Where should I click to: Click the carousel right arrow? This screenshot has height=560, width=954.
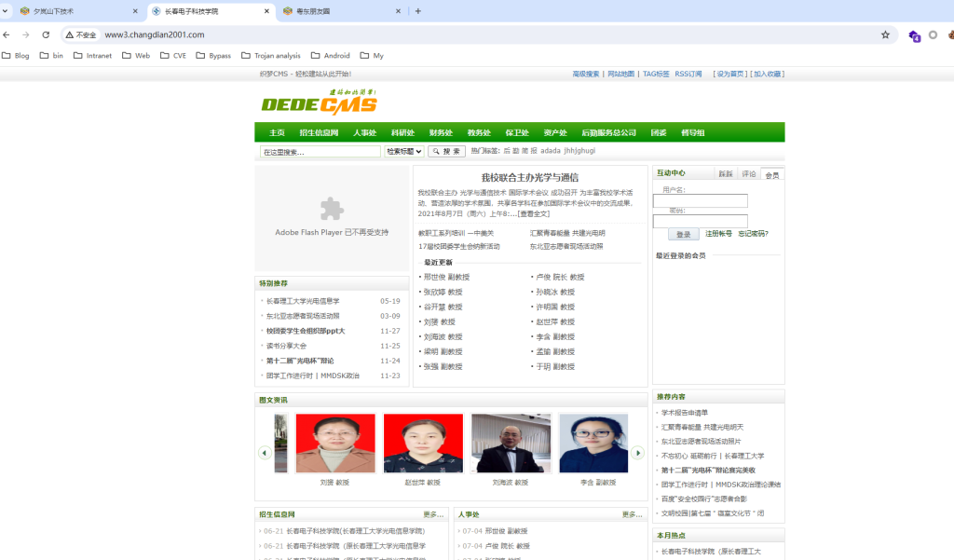pos(638,453)
